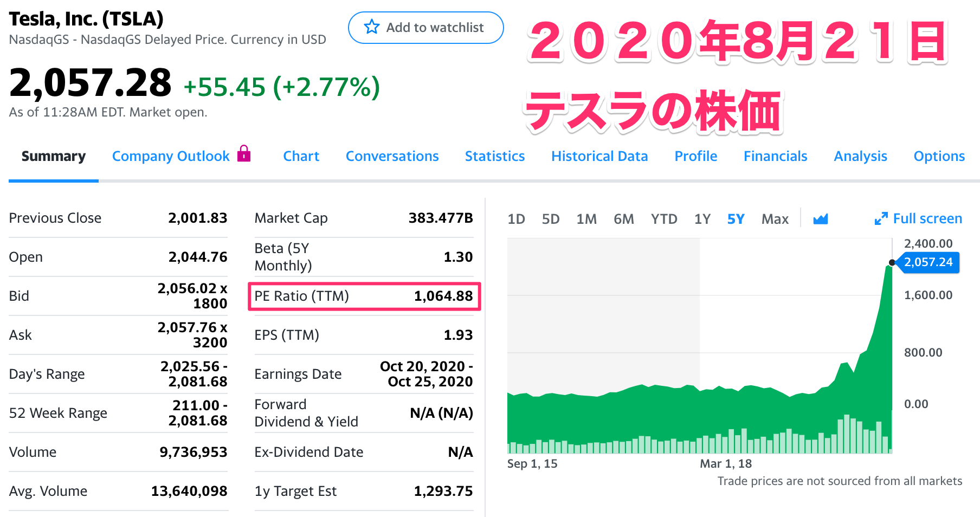Screen dimensions: 980x517
Task: Click the Mar 1, 18 axis label
Action: click(726, 464)
